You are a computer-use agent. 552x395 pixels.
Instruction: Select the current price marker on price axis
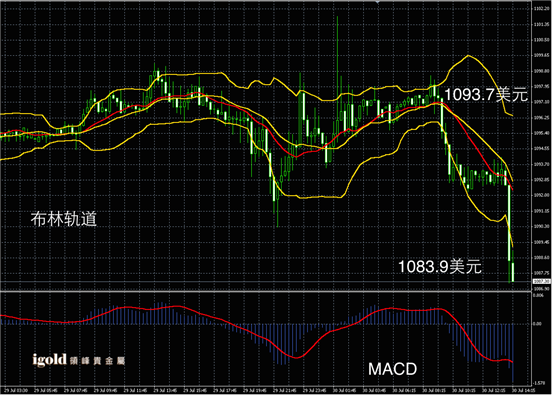(x=541, y=281)
